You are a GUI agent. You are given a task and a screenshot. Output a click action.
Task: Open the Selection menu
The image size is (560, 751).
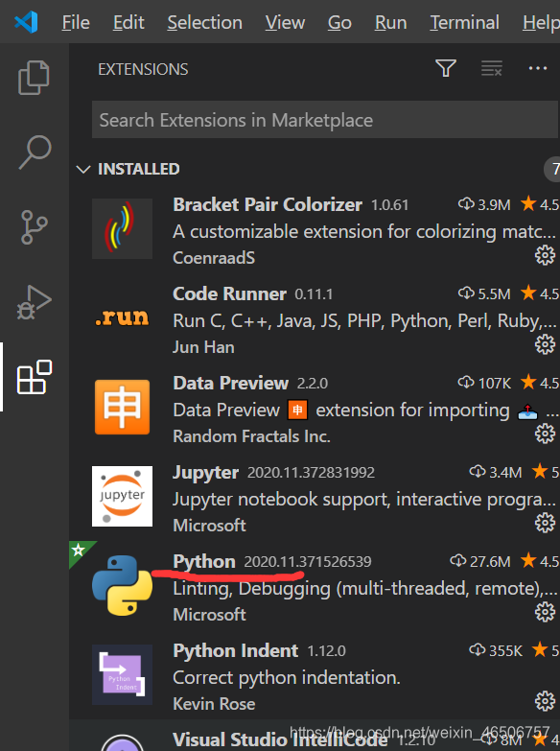coord(204,22)
